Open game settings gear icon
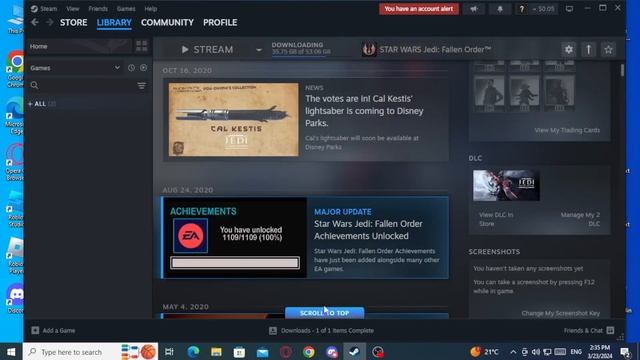Screen dimensions: 640x360 pyautogui.click(x=569, y=49)
